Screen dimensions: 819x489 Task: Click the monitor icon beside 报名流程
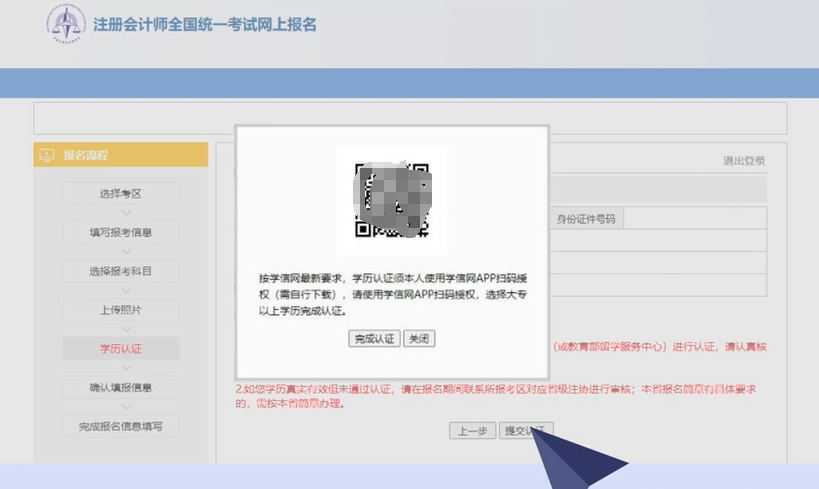pyautogui.click(x=46, y=155)
